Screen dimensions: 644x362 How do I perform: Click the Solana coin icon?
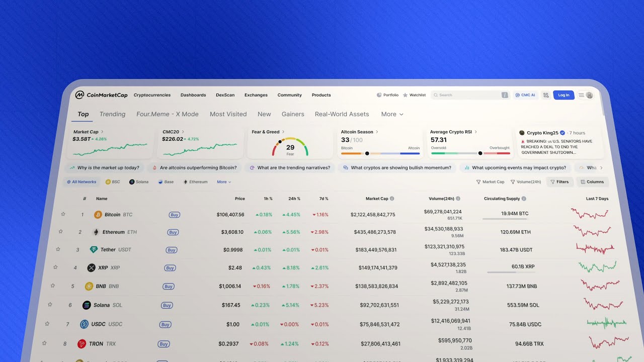[x=87, y=305]
